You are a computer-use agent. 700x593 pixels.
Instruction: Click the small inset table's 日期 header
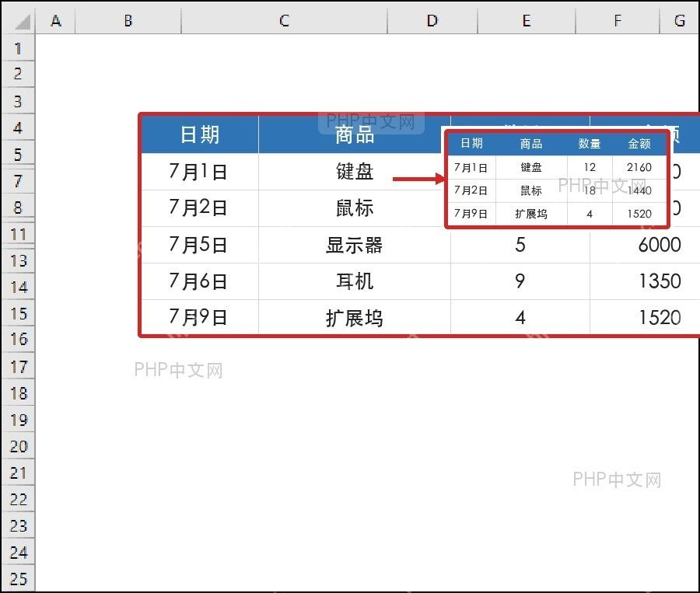471,143
